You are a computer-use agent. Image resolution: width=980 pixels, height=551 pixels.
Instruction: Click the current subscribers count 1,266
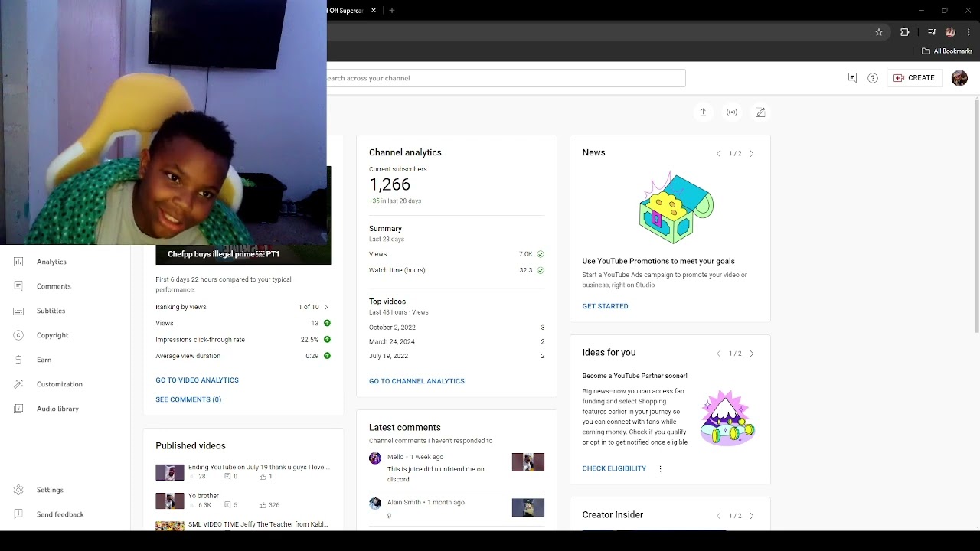point(390,184)
